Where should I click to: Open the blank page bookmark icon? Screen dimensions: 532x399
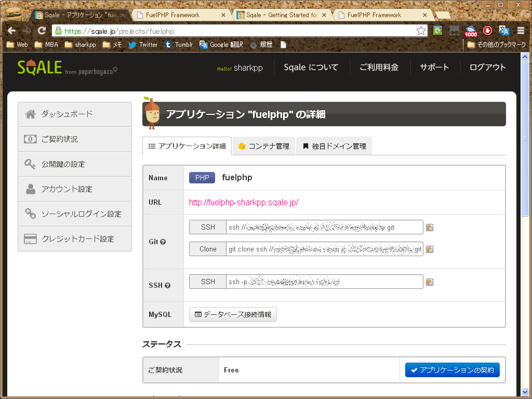click(283, 45)
